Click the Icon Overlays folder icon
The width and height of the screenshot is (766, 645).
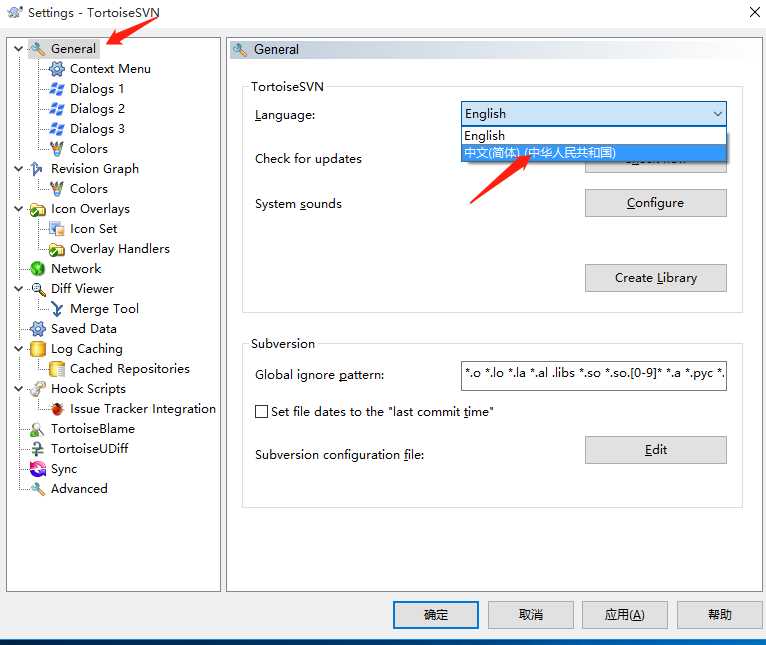(38, 210)
